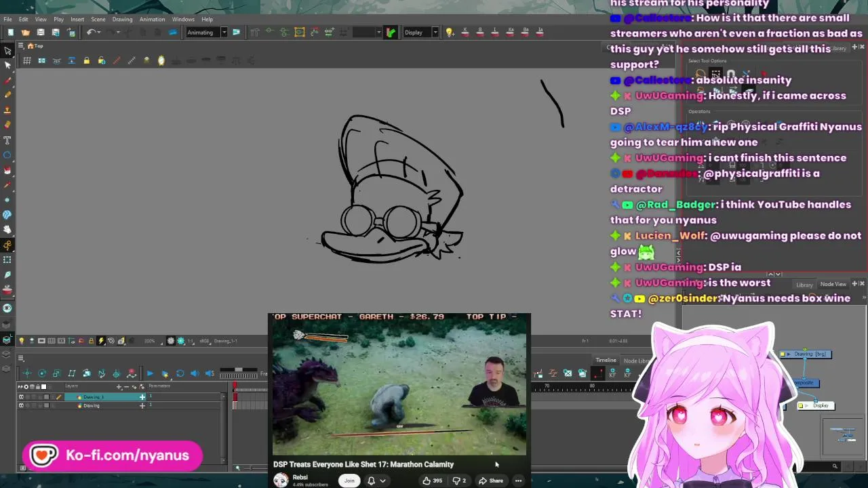Toggle the light bulb icon in the Camera status bar
Viewport: 868px width, 488px height.
(21, 341)
